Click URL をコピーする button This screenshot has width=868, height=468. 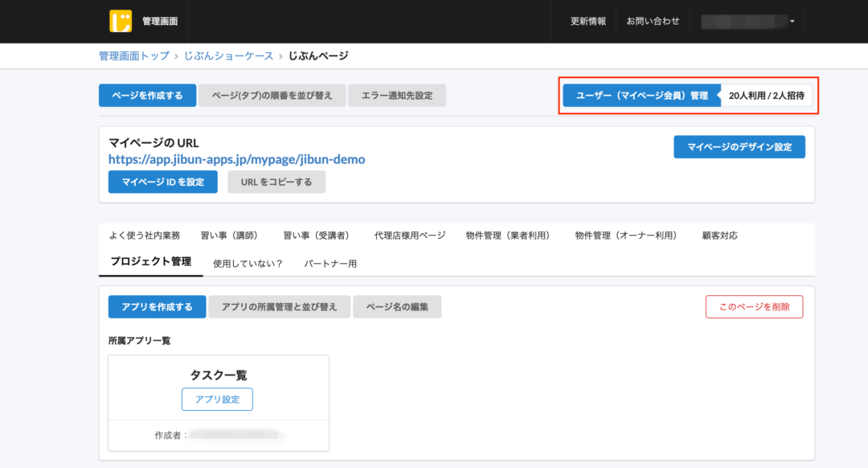click(276, 182)
